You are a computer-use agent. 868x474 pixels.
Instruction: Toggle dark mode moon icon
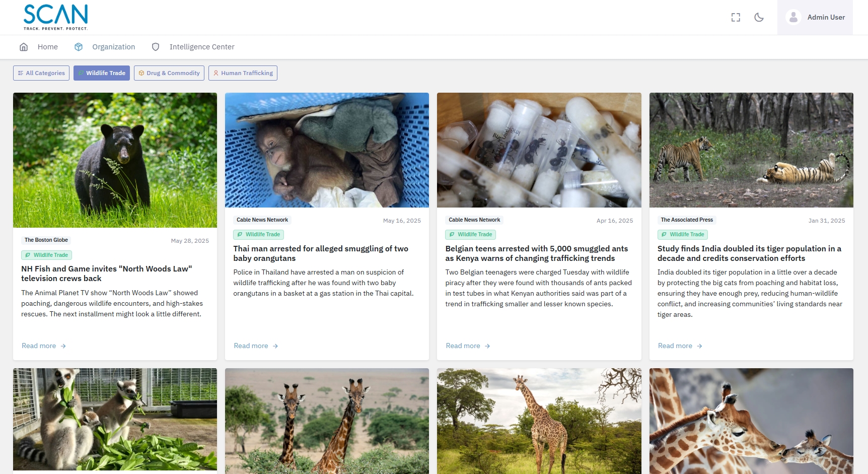[x=759, y=18]
